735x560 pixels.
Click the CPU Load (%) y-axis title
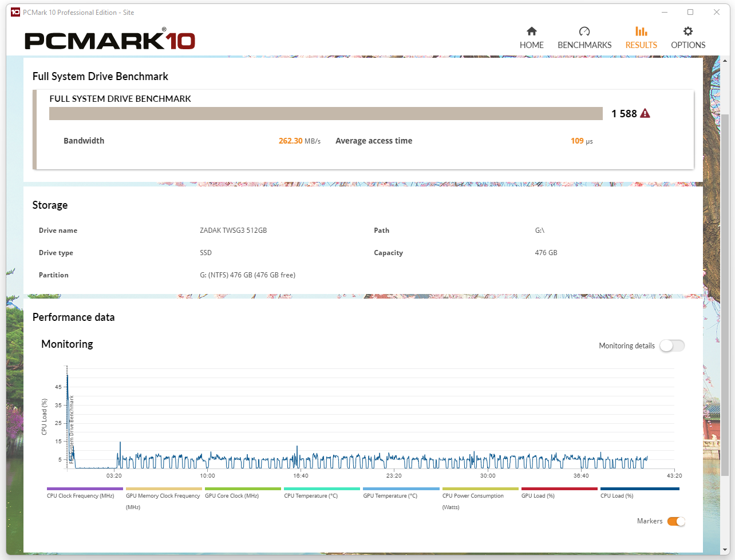coord(44,417)
